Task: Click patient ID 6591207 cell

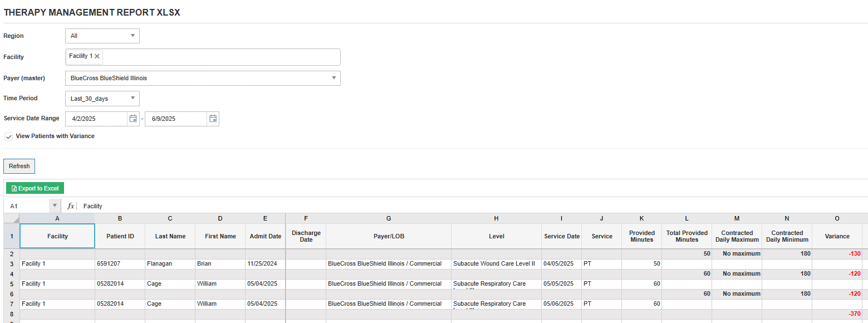Action: tap(120, 264)
